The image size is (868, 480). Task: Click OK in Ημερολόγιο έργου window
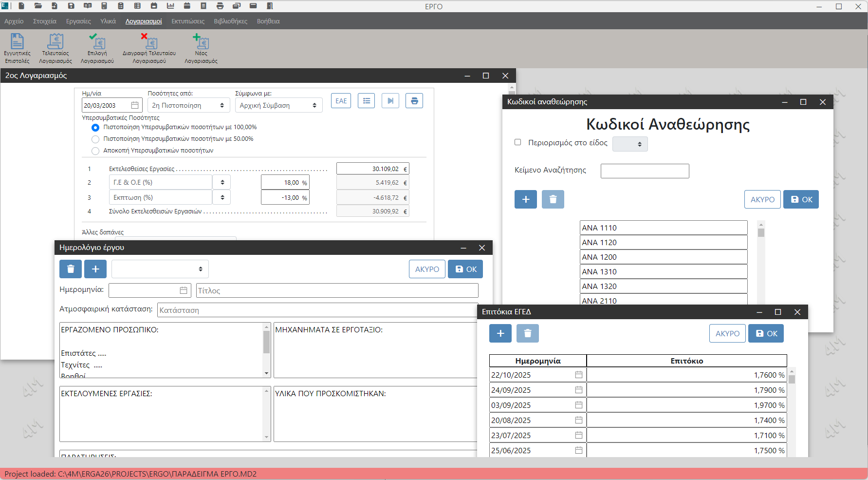[x=465, y=269]
